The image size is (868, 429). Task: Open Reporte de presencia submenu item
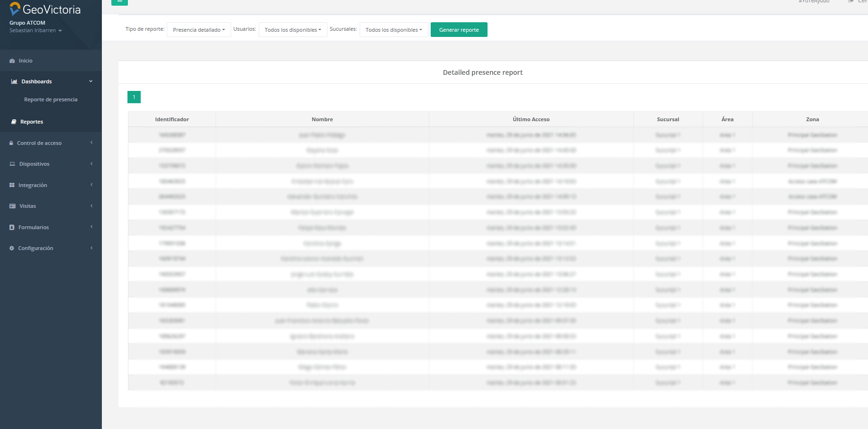(x=51, y=100)
